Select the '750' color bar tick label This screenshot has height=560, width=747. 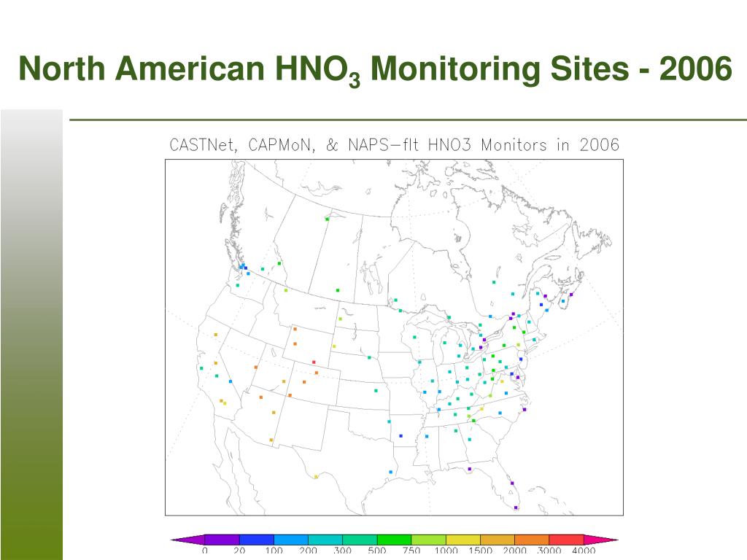point(411,551)
